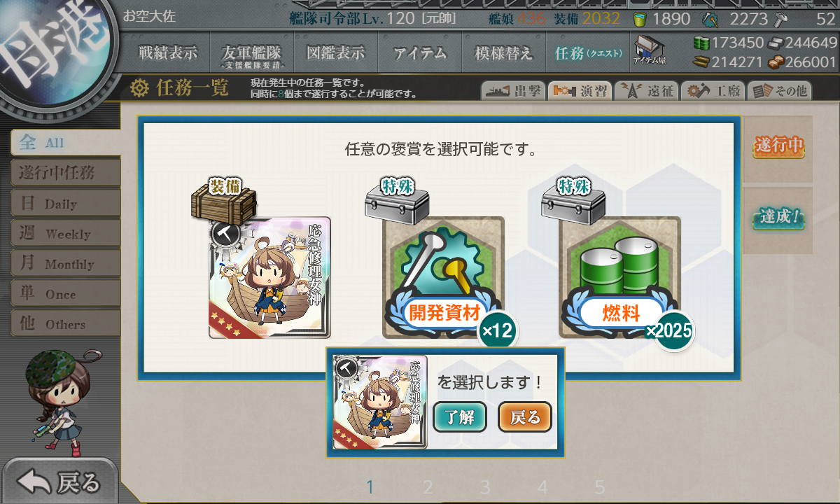
Task: Click the アイテム屋 shop icon
Action: (650, 50)
